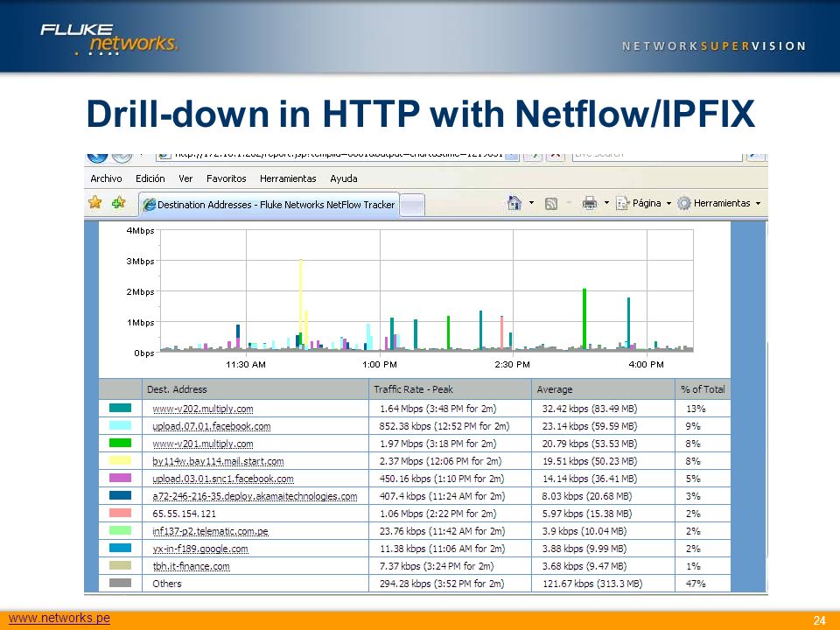The image size is (840, 630).
Task: Open the tbh.it-finance.com link
Action: point(191,566)
